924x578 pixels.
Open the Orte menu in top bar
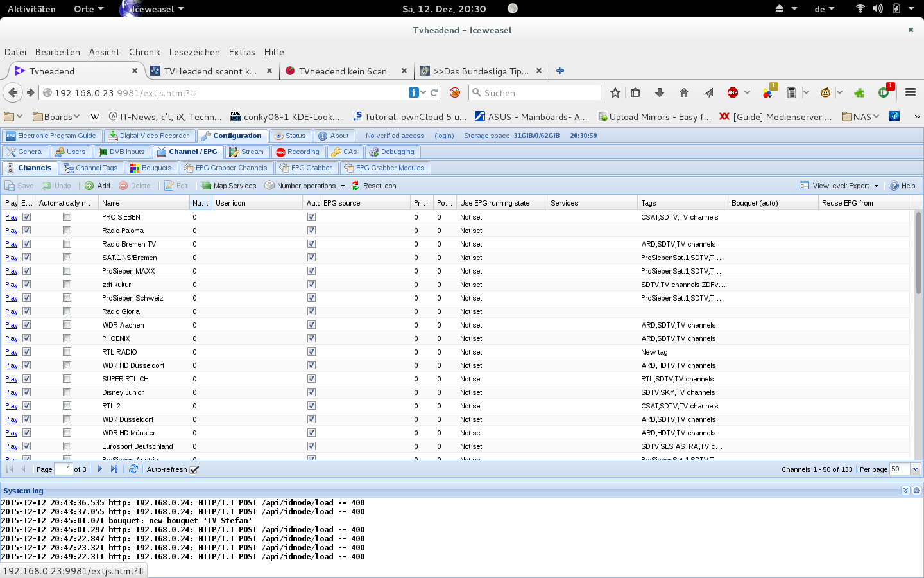coord(89,8)
